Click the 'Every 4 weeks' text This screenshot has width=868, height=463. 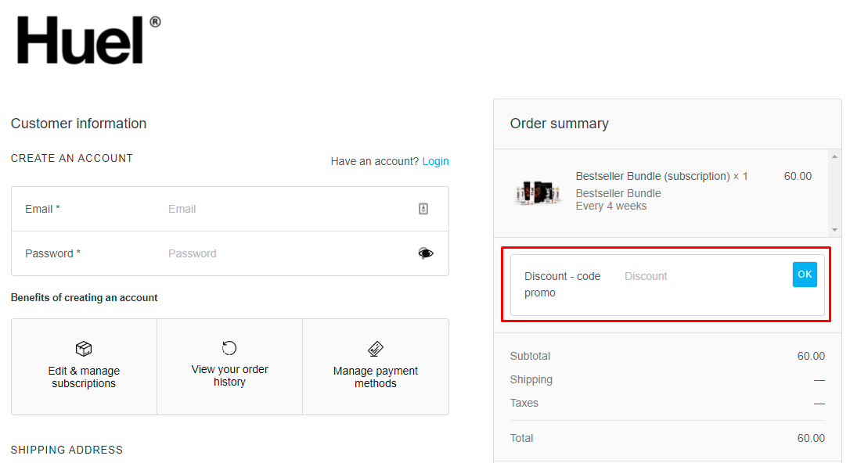point(611,206)
